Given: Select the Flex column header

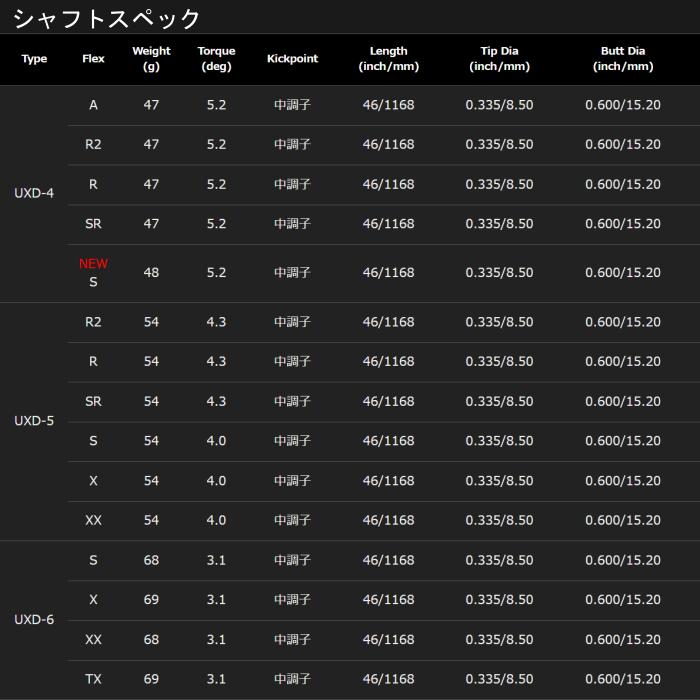Looking at the screenshot, I should coord(93,58).
